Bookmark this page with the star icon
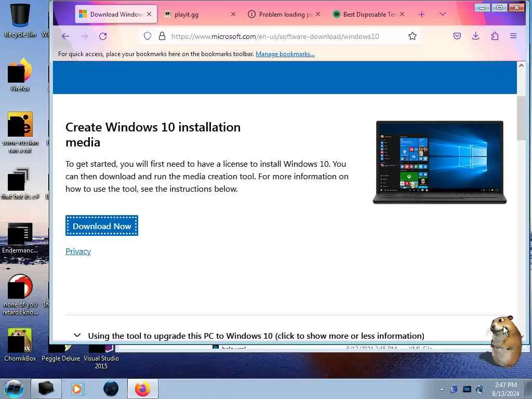532x399 pixels. [x=412, y=36]
